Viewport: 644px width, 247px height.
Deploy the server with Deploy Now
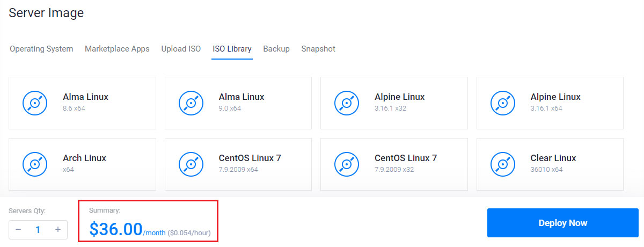tap(563, 223)
